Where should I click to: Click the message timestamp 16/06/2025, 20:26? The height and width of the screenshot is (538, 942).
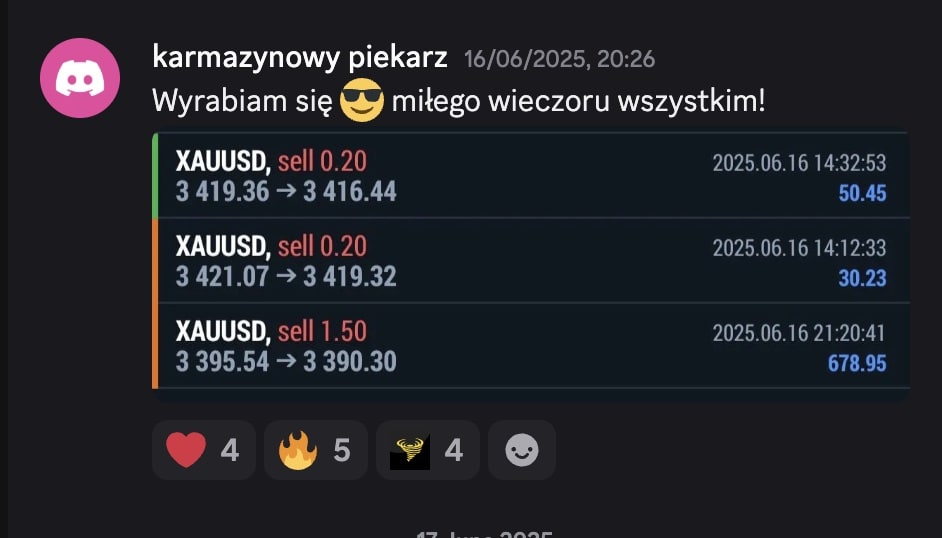(x=559, y=59)
